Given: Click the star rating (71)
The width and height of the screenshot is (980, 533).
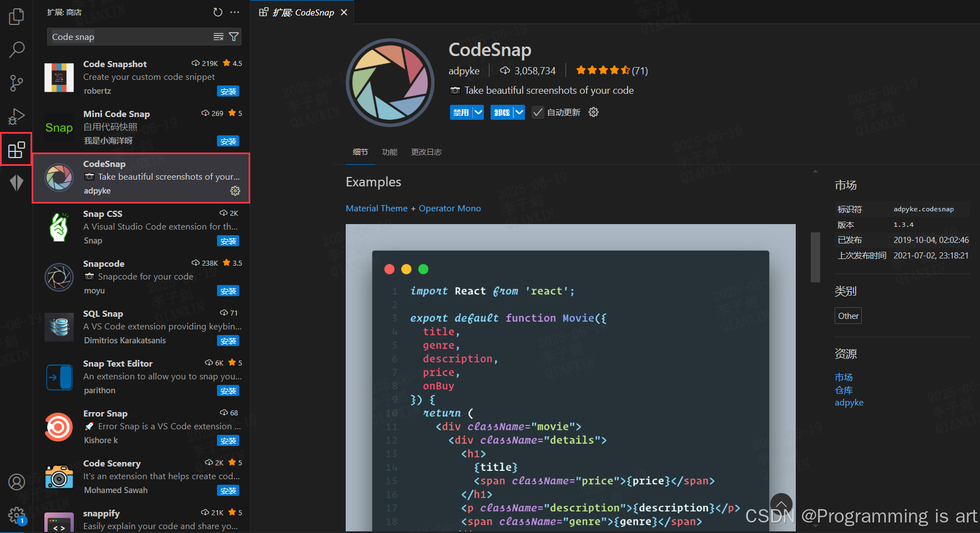Looking at the screenshot, I should tap(612, 70).
